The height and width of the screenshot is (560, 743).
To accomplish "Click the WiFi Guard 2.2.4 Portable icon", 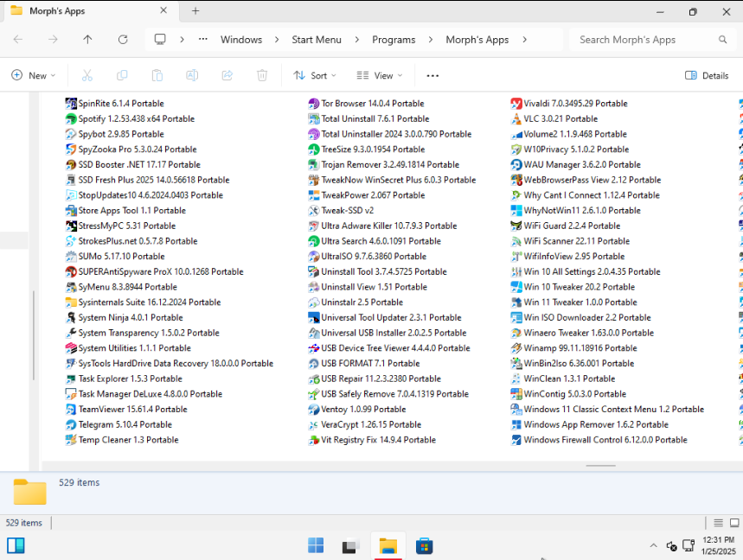I will [x=516, y=226].
